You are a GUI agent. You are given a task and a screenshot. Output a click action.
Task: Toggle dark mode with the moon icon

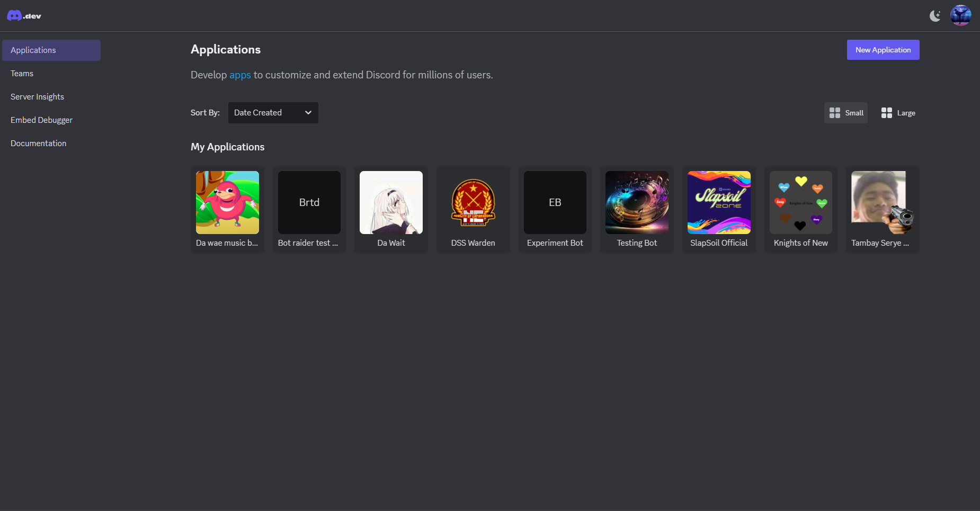[934, 15]
